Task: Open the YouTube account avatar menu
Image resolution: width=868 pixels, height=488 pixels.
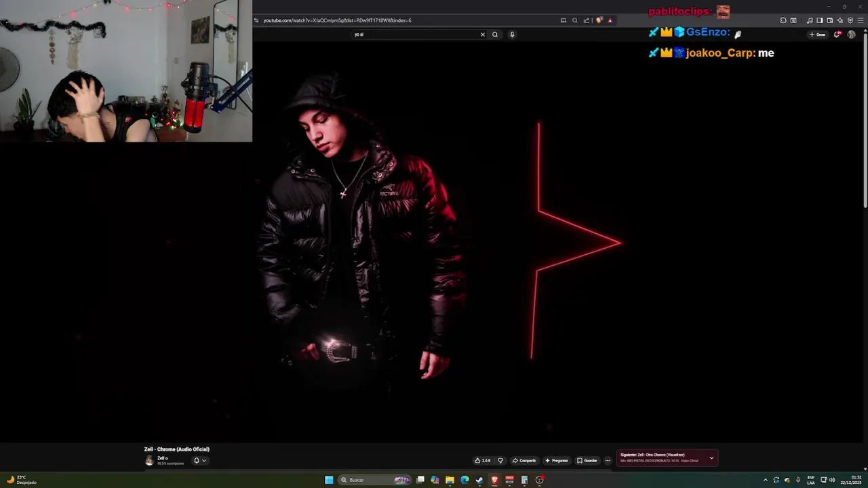Action: click(851, 35)
